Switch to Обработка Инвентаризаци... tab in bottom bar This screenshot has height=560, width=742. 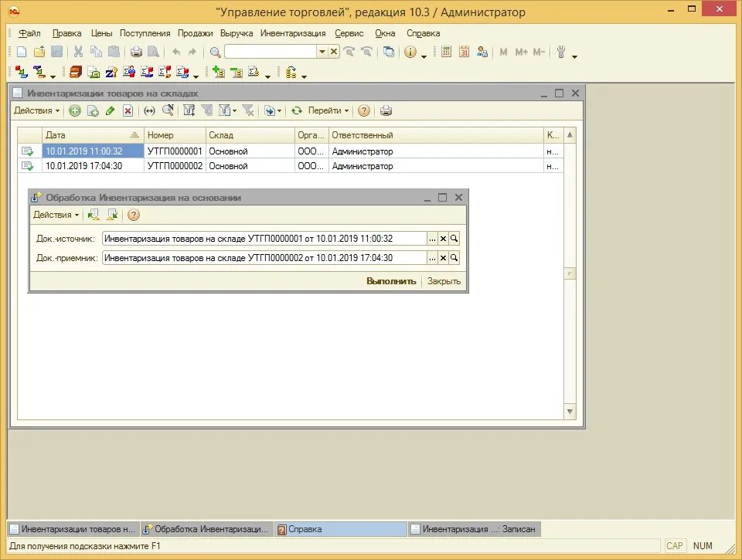click(207, 529)
